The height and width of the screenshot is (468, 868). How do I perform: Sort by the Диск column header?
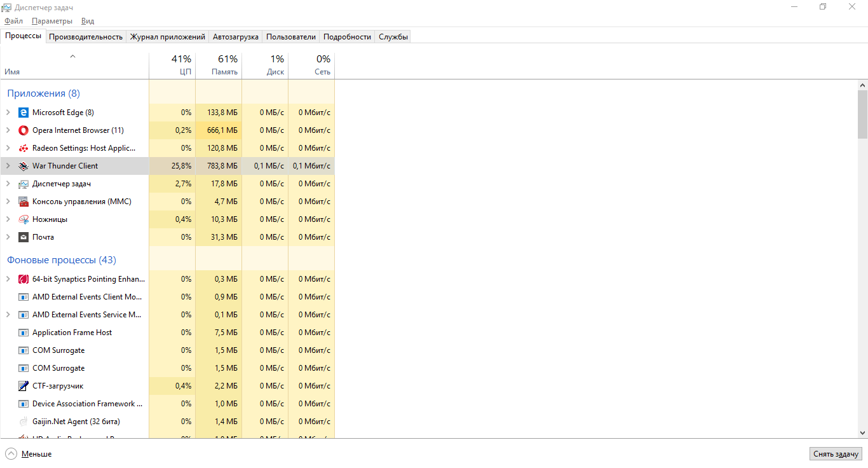pos(265,65)
